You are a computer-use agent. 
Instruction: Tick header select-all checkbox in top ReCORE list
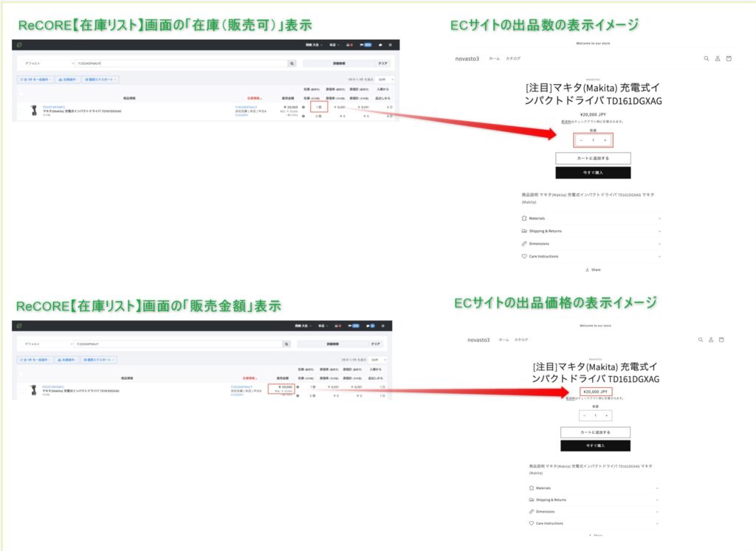21,94
